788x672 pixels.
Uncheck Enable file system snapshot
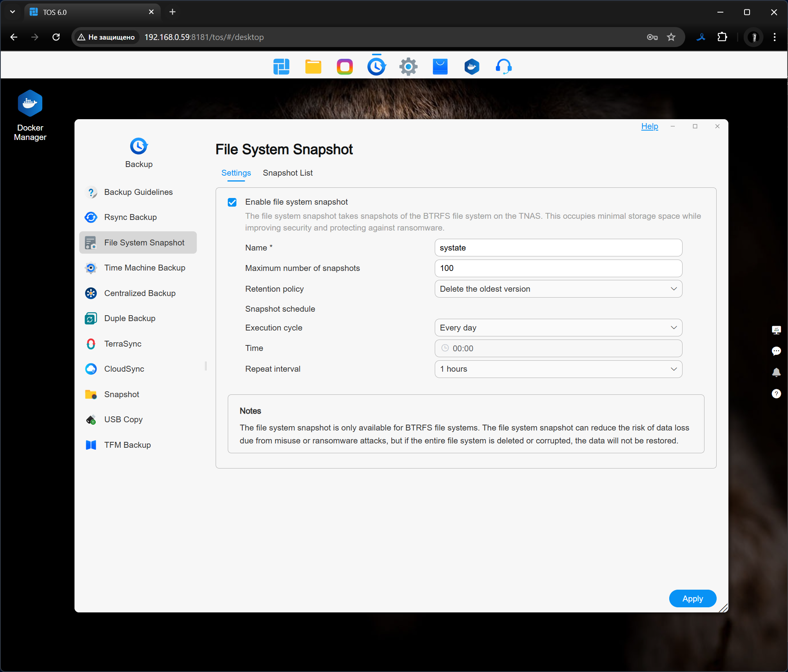232,202
